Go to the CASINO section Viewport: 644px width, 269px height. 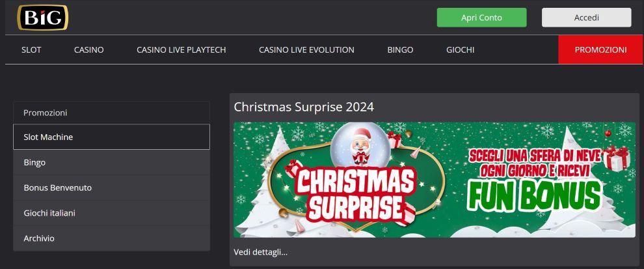pos(88,50)
